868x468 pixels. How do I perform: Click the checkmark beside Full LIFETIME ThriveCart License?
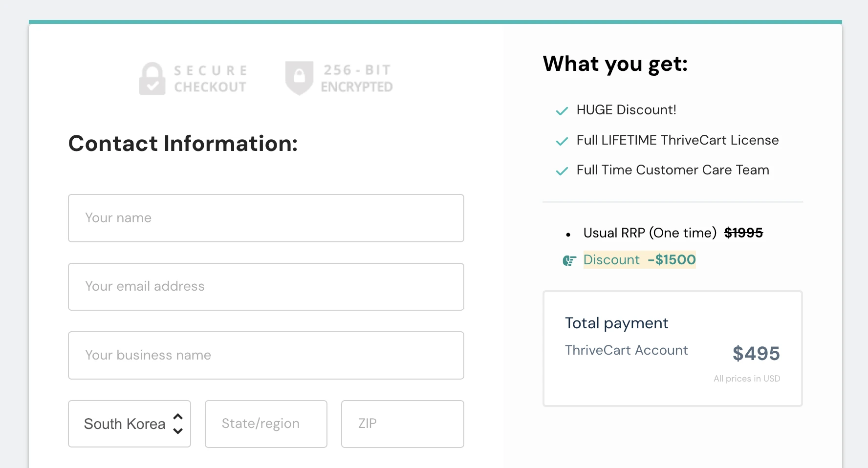tap(562, 141)
